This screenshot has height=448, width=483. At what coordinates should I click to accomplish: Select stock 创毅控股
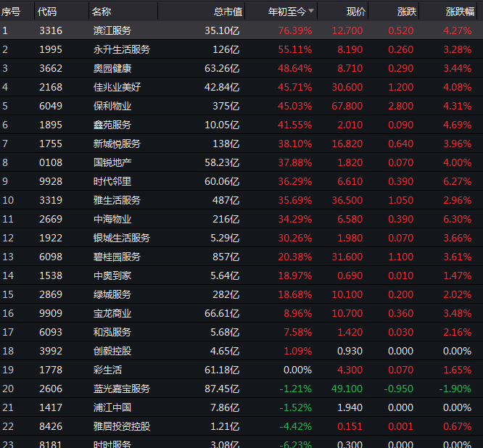[x=112, y=351]
